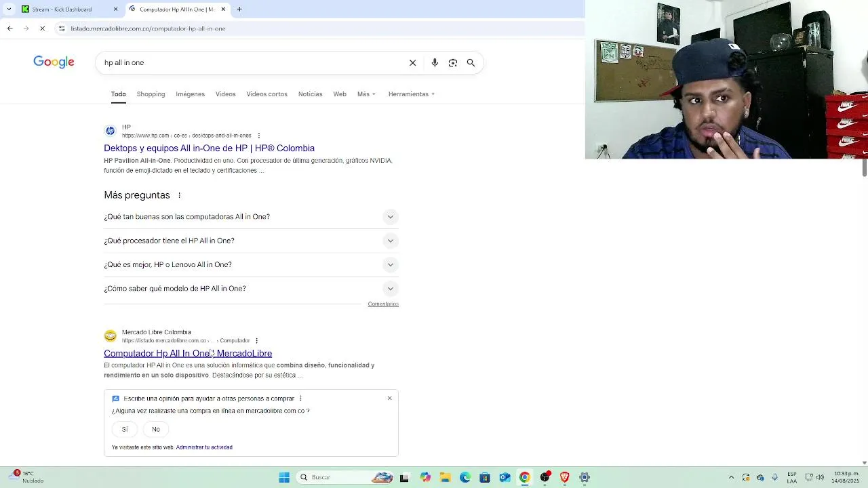Open Google Lens image search icon
This screenshot has width=868, height=488.
453,62
